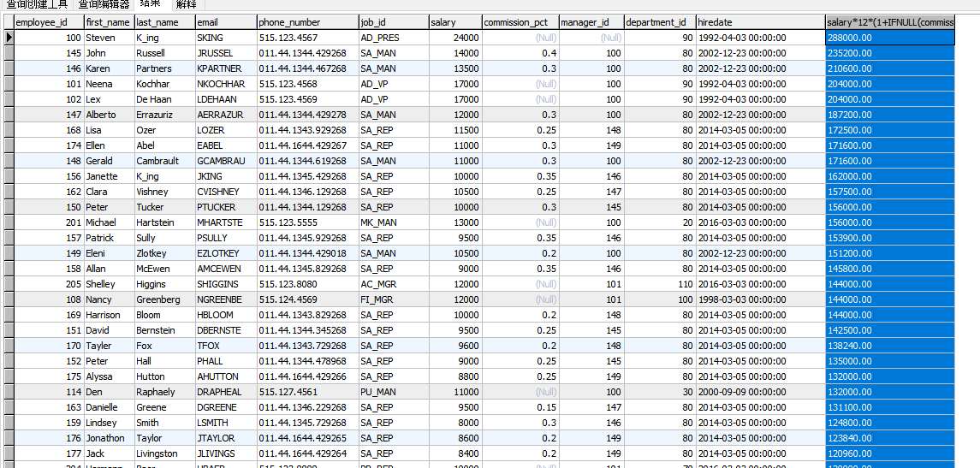Image resolution: width=980 pixels, height=468 pixels.
Task: Switch to the 解释 tab
Action: click(186, 3)
